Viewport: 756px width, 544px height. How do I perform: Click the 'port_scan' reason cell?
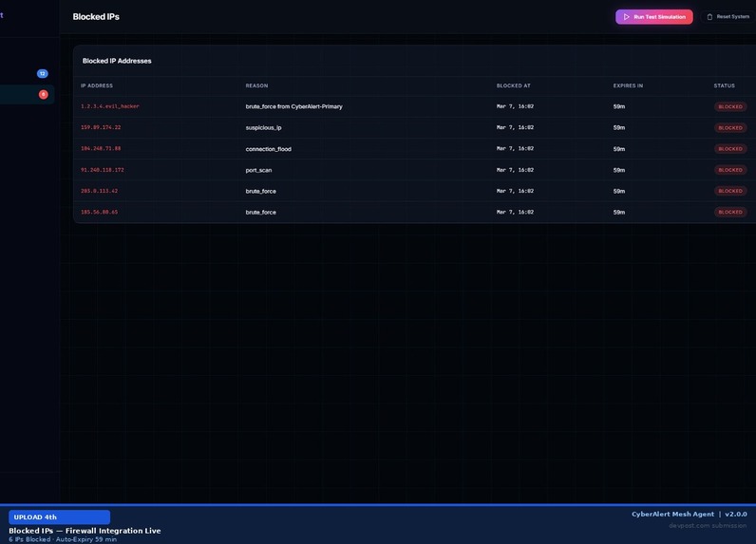coord(258,170)
